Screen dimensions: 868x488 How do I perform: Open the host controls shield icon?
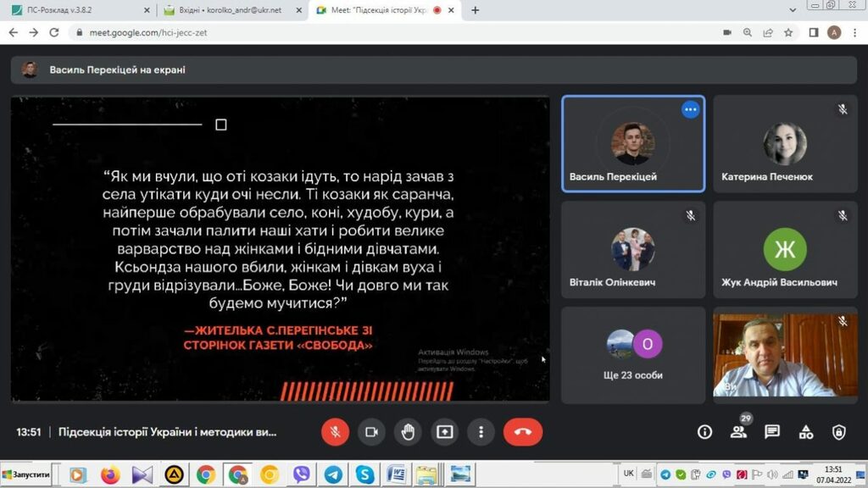[838, 432]
